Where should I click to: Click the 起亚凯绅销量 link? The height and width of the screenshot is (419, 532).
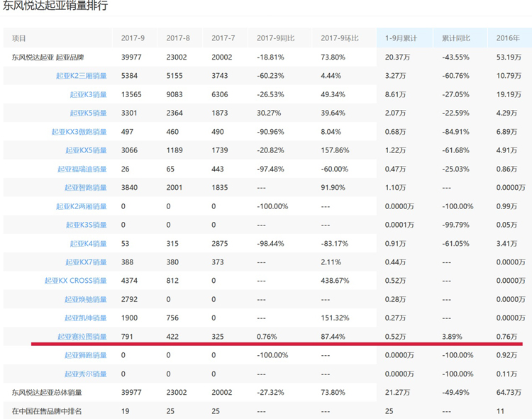tap(85, 318)
